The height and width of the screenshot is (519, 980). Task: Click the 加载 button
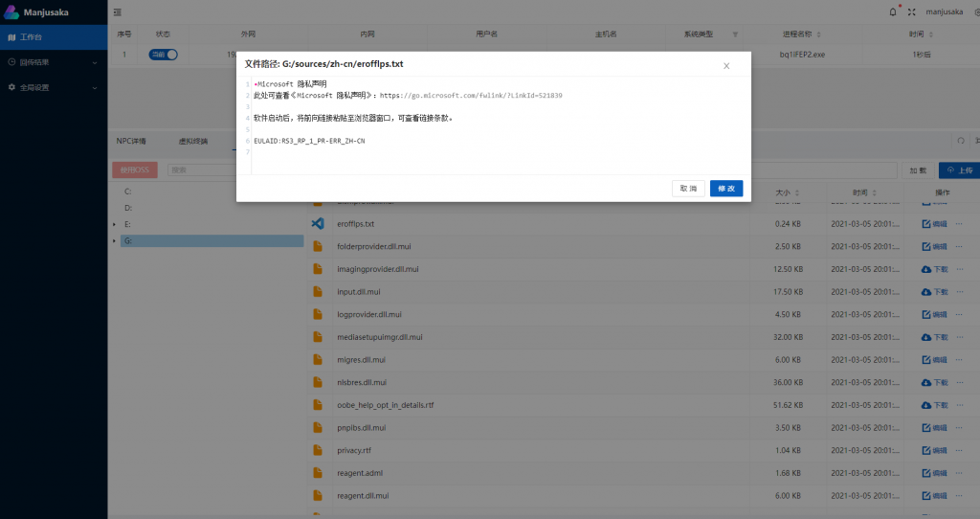click(918, 170)
